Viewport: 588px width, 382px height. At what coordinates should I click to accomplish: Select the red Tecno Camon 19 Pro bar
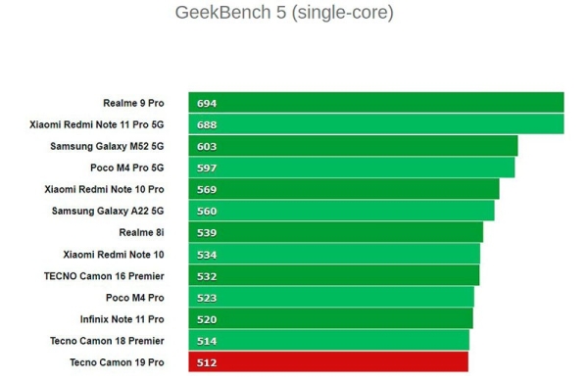[x=328, y=361]
